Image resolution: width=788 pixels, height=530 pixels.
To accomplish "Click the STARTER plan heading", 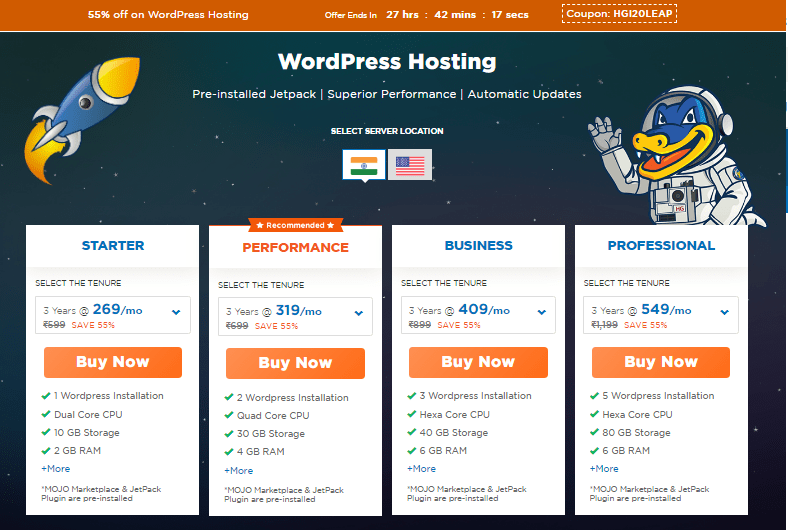I will 113,246.
